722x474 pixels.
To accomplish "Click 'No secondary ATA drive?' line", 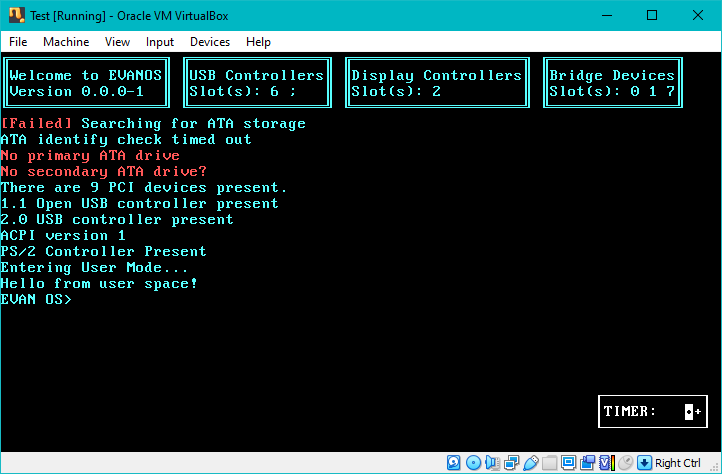I will pyautogui.click(x=104, y=171).
